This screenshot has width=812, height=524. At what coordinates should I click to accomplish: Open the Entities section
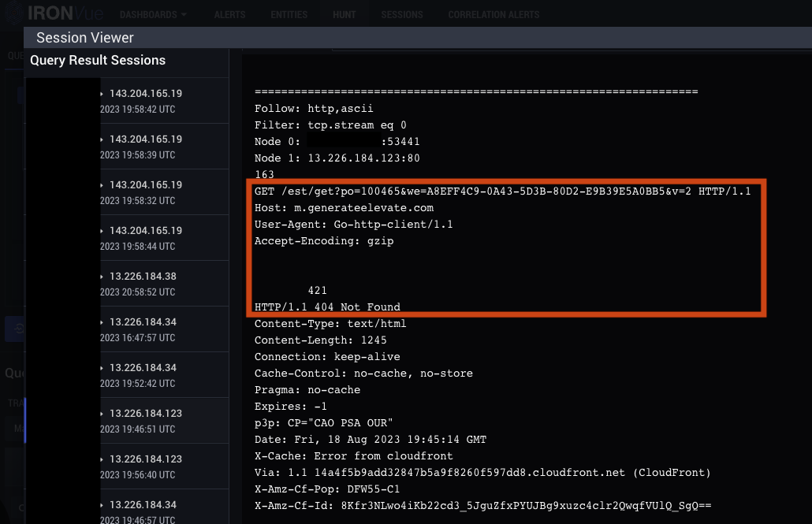click(x=288, y=15)
